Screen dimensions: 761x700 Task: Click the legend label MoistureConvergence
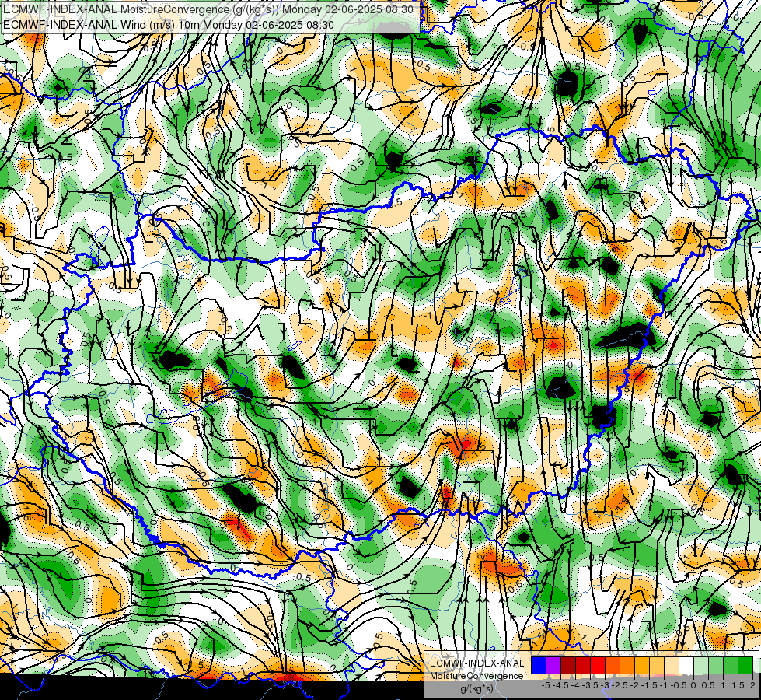click(476, 676)
